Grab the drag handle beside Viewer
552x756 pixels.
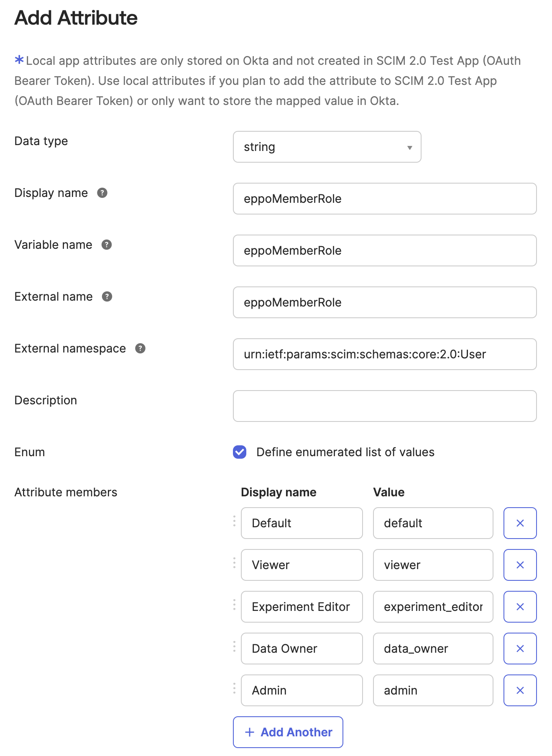pos(234,563)
